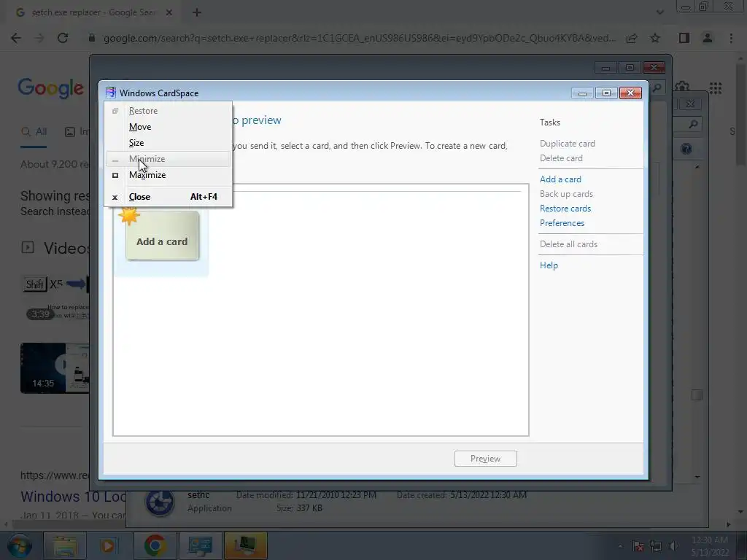Click the Preview button

click(x=485, y=459)
